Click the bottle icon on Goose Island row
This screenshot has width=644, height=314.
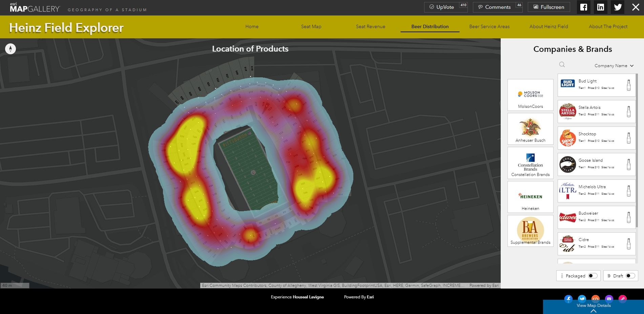pyautogui.click(x=629, y=164)
